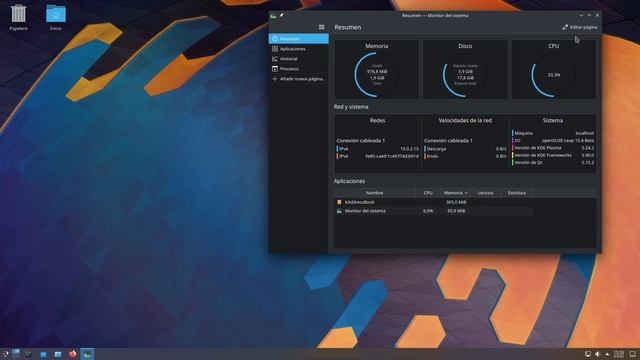Click KAddressBook memory value 305,5 MiB
The height and width of the screenshot is (360, 640).
coord(456,202)
